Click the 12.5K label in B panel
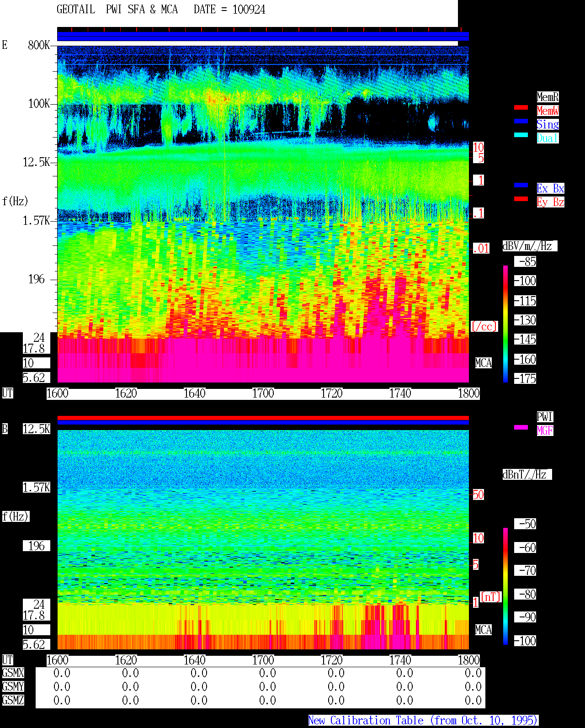The width and height of the screenshot is (585, 728). pyautogui.click(x=37, y=429)
